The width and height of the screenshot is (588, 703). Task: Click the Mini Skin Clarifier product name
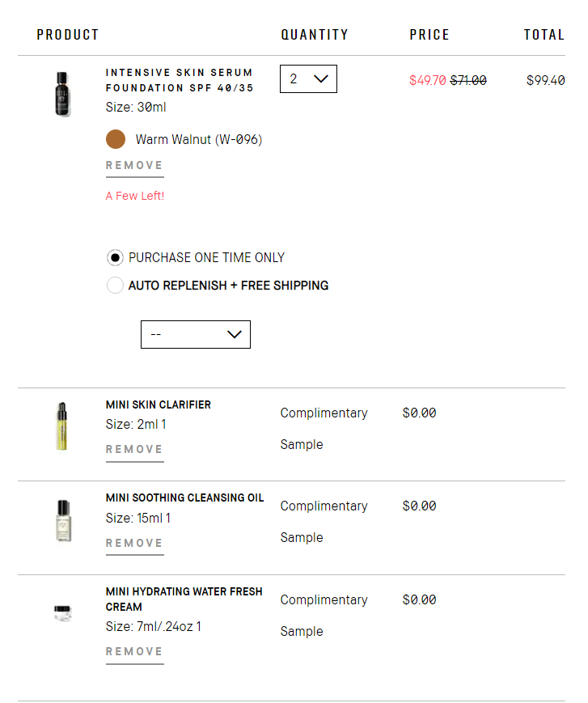click(x=159, y=404)
